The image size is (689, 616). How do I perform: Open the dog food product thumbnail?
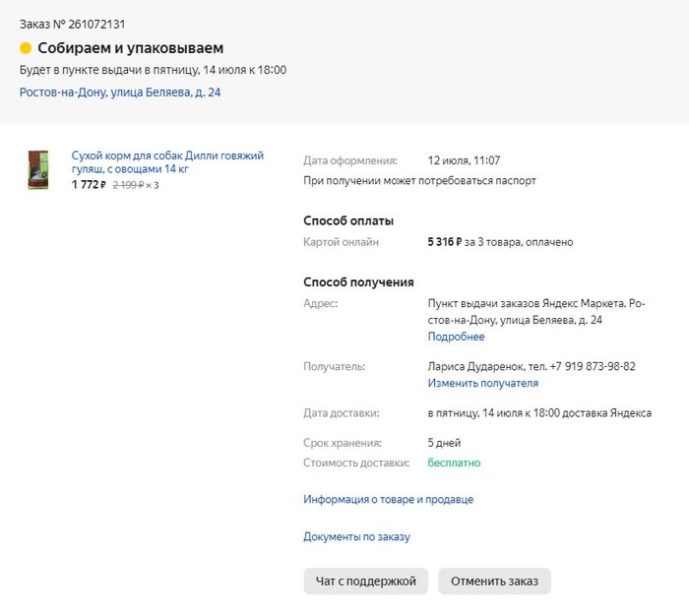coord(38,170)
